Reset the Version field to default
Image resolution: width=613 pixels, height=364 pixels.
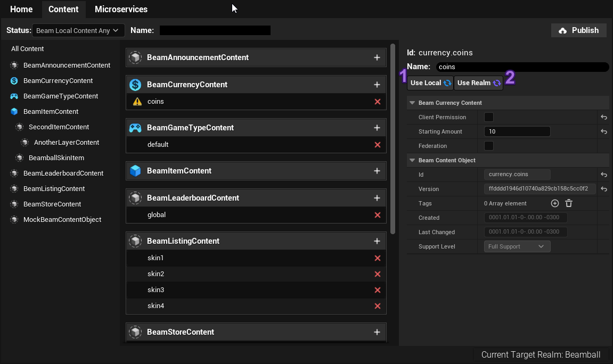point(604,189)
